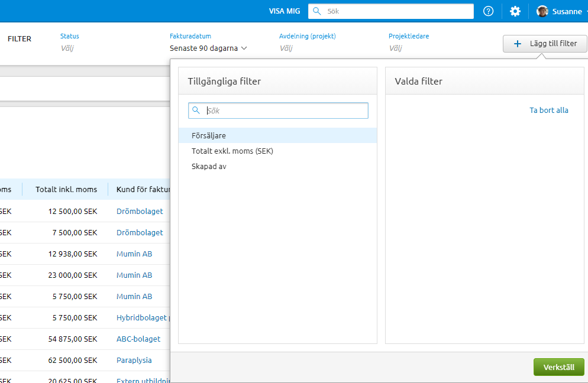Screen dimensions: 588x383
Task: Choose the Skapad av filter option
Action: click(209, 167)
